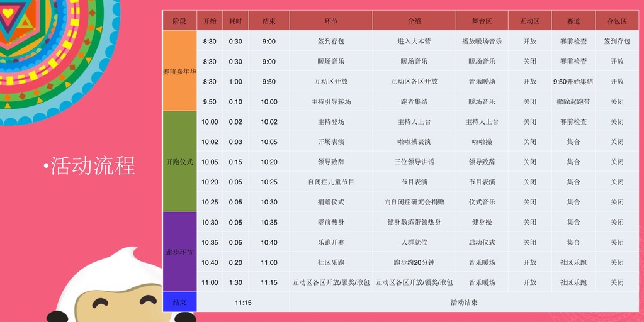644x322 pixels.
Task: Click the 向自闭症研究会捐赠 cell
Action: [x=414, y=202]
